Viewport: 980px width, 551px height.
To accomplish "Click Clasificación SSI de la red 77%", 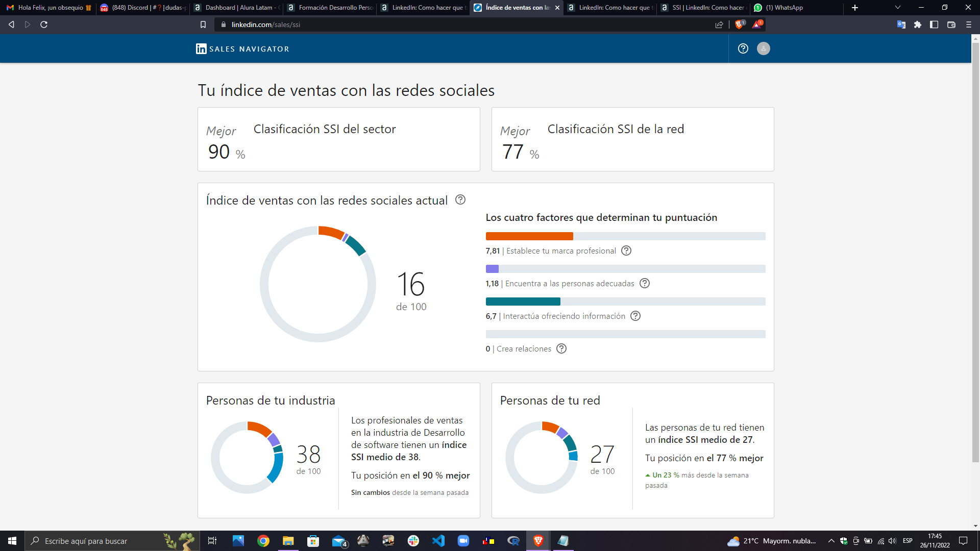I will (x=633, y=141).
